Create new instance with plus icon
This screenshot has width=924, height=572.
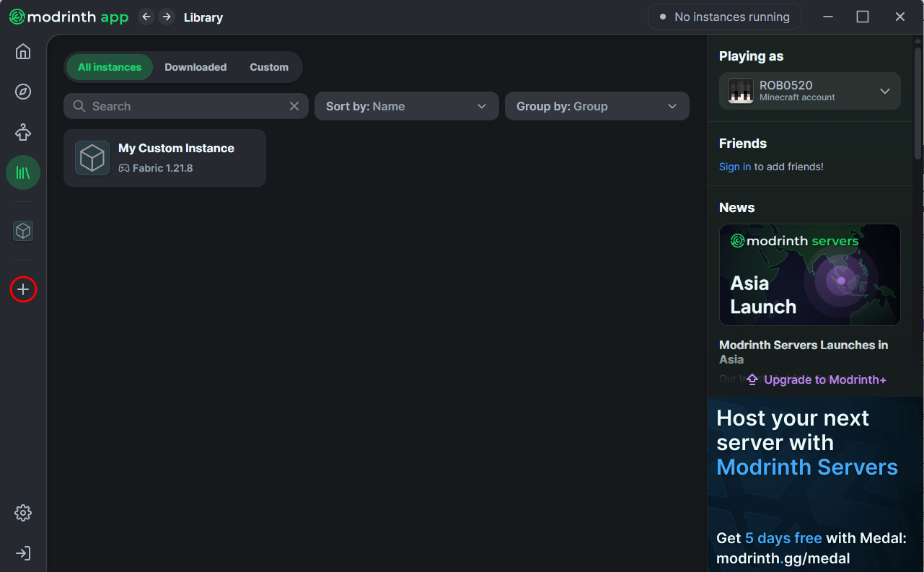(23, 289)
